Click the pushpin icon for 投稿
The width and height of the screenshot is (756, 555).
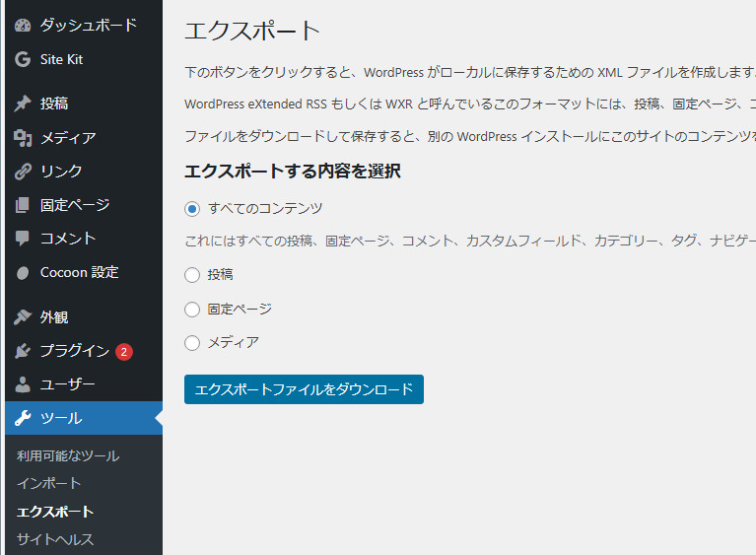(23, 104)
